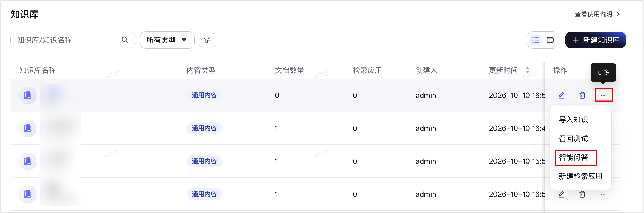Click the third row's knowledge base book icon
Viewport: 644px width, 213px height.
(28, 161)
